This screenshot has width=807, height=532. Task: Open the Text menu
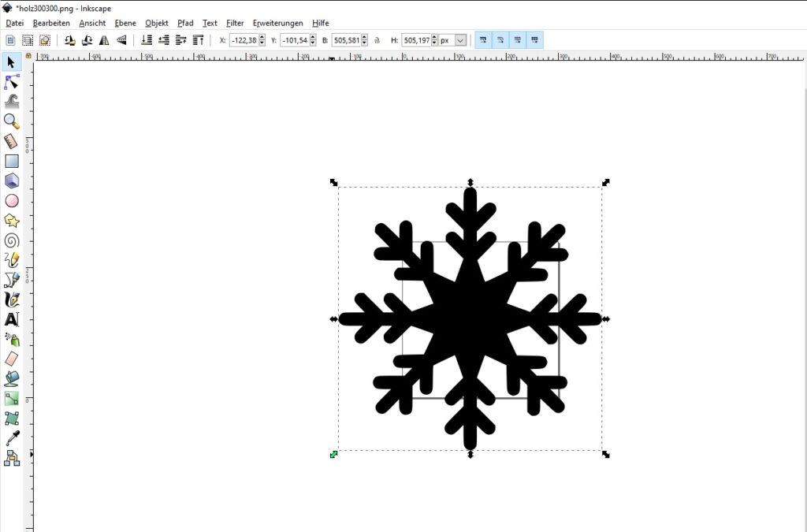(x=210, y=23)
